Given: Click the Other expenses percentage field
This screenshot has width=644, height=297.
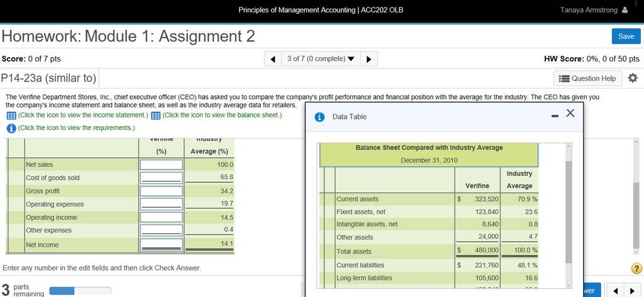Looking at the screenshot, I should point(162,230).
